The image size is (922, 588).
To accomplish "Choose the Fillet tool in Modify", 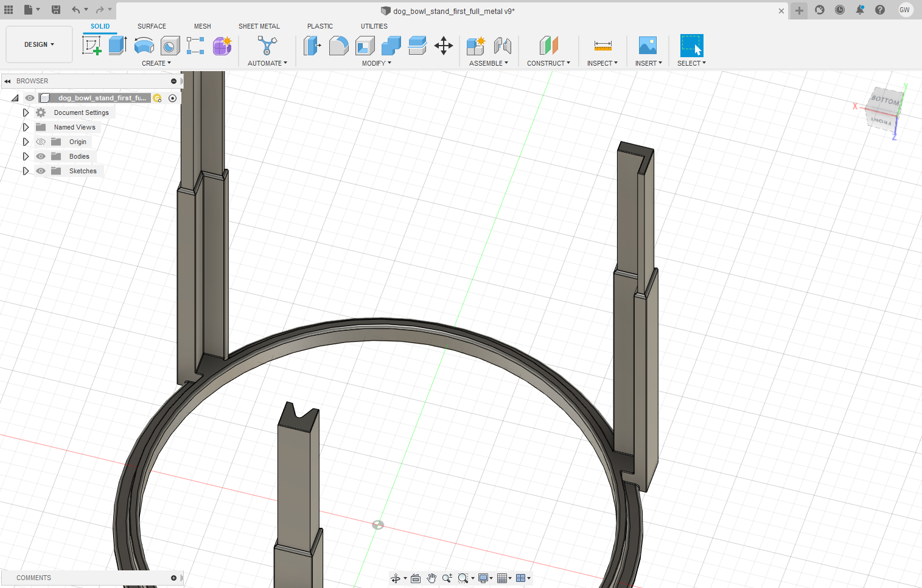I will (338, 46).
